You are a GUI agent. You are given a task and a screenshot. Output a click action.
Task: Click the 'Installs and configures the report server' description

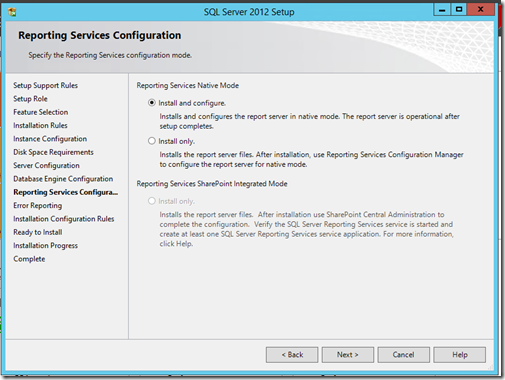click(x=309, y=121)
